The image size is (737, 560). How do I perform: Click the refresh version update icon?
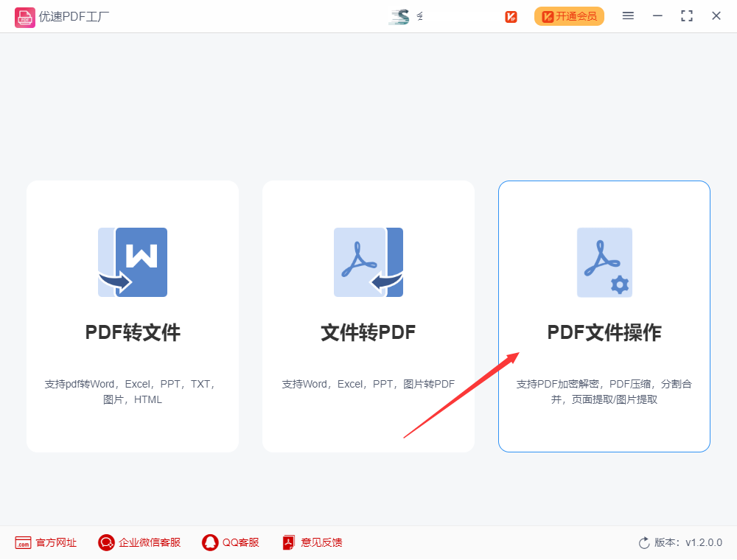tap(644, 542)
